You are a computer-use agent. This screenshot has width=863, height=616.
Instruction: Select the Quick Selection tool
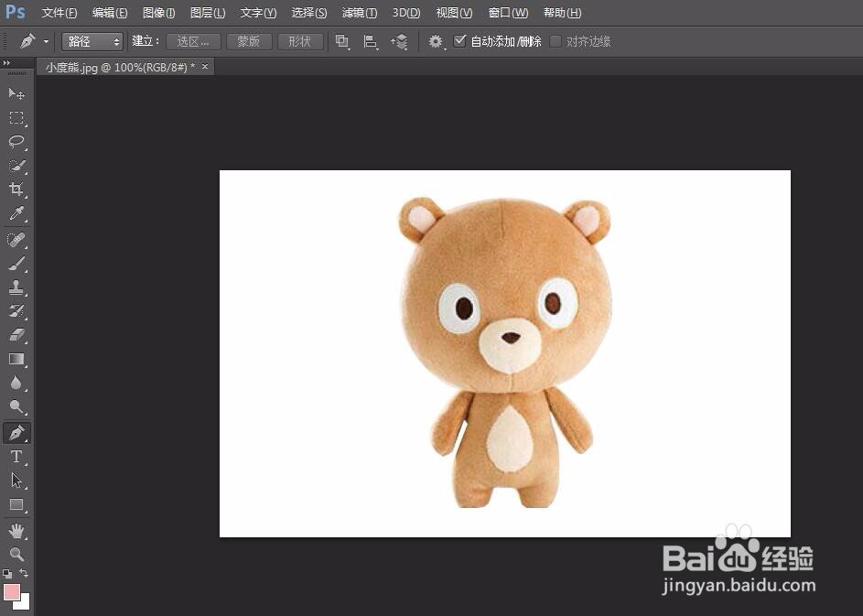click(16, 166)
